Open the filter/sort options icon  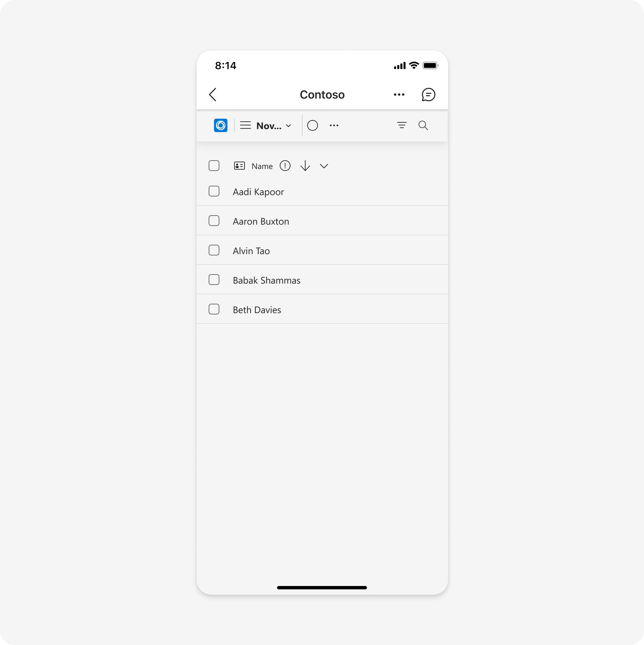pyautogui.click(x=401, y=125)
